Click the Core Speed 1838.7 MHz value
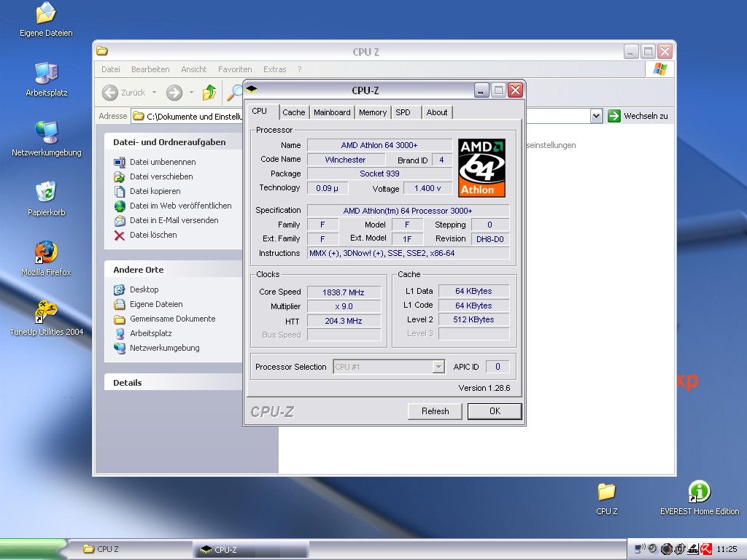The width and height of the screenshot is (747, 560). point(344,292)
